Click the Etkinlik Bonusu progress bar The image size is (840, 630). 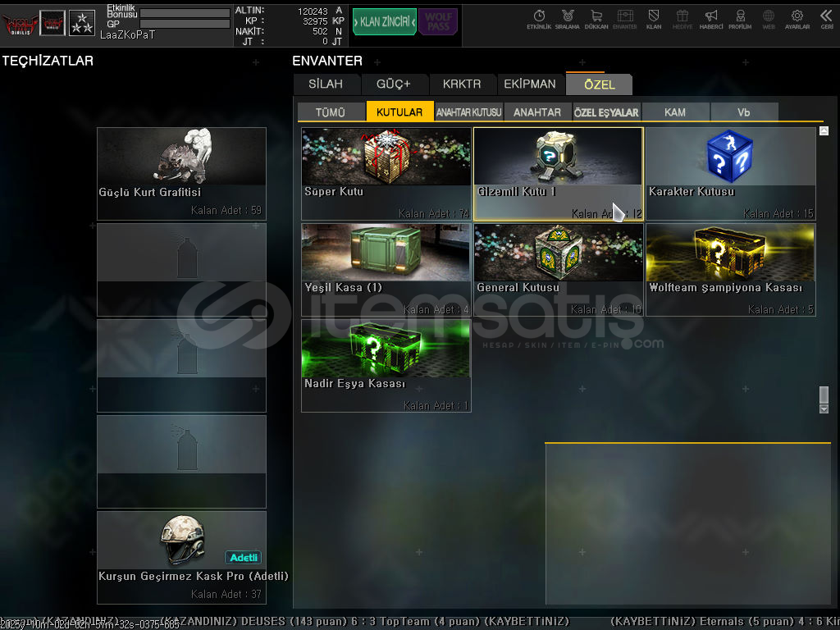pos(185,13)
